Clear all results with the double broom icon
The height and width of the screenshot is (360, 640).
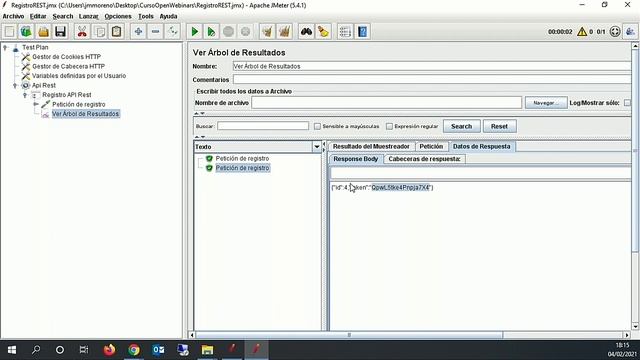pyautogui.click(x=284, y=31)
